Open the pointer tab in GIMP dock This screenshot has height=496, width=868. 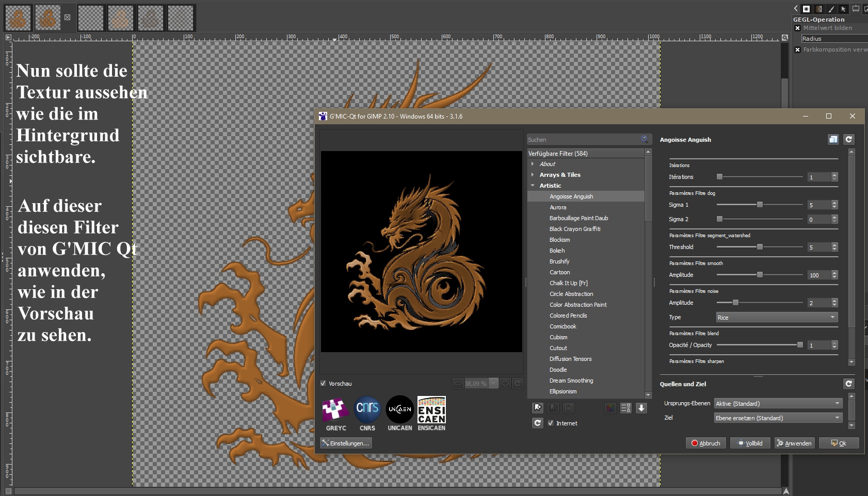click(843, 9)
